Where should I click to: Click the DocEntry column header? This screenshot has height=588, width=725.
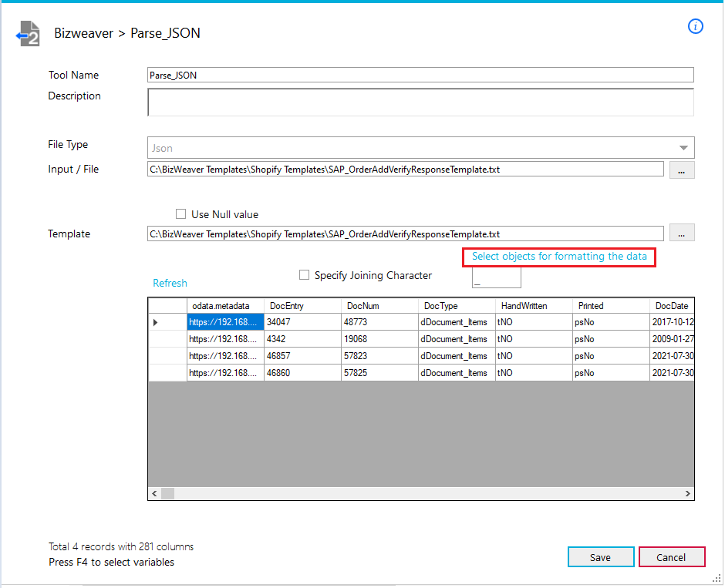tap(302, 306)
